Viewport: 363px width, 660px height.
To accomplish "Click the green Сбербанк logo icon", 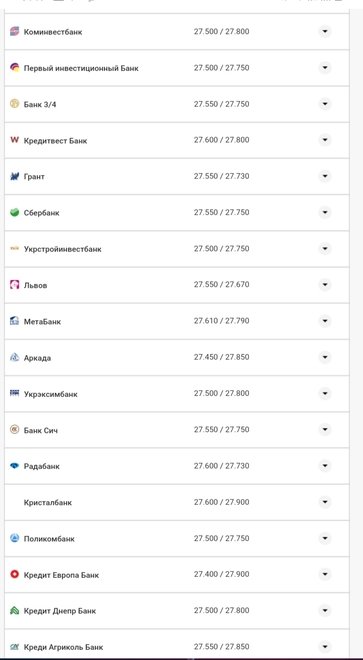I will tap(15, 213).
